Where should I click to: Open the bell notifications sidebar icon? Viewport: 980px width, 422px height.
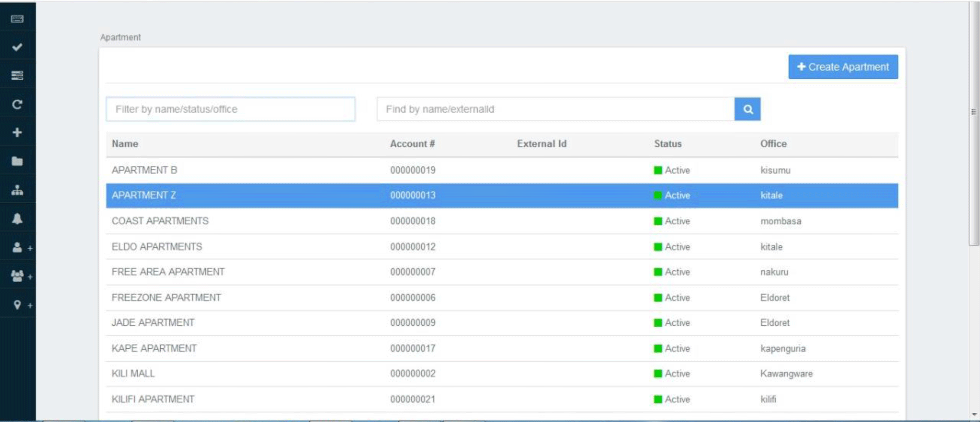17,219
